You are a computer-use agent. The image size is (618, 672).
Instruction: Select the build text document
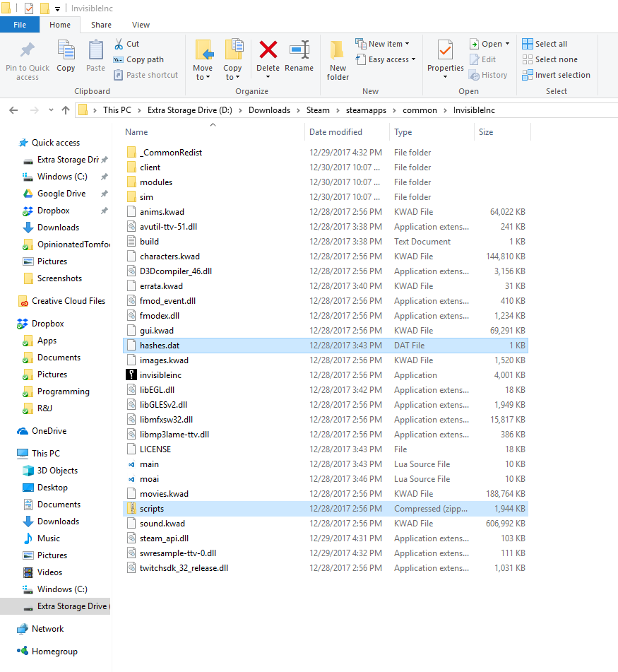pos(149,242)
